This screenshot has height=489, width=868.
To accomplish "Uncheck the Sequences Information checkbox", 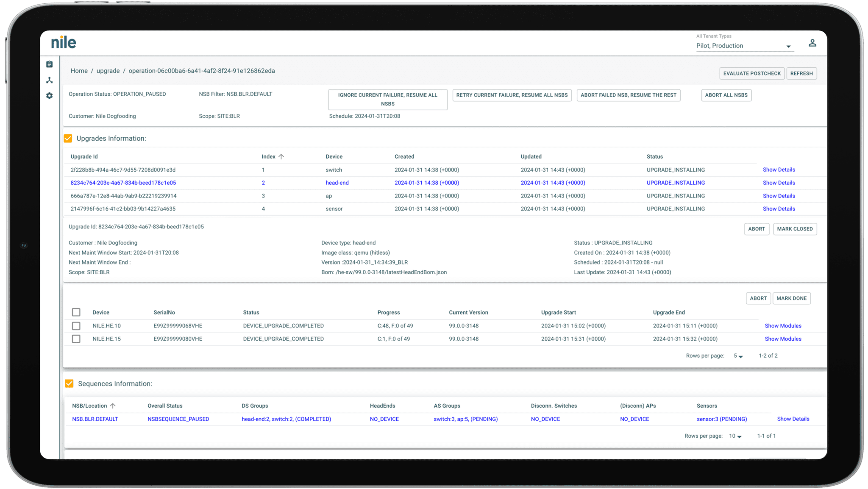I will (x=69, y=383).
